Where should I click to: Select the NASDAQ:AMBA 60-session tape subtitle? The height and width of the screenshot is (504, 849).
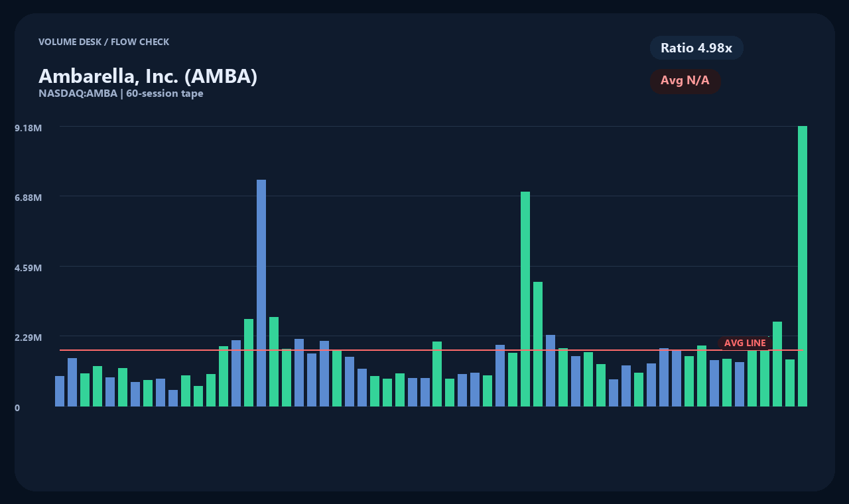121,94
